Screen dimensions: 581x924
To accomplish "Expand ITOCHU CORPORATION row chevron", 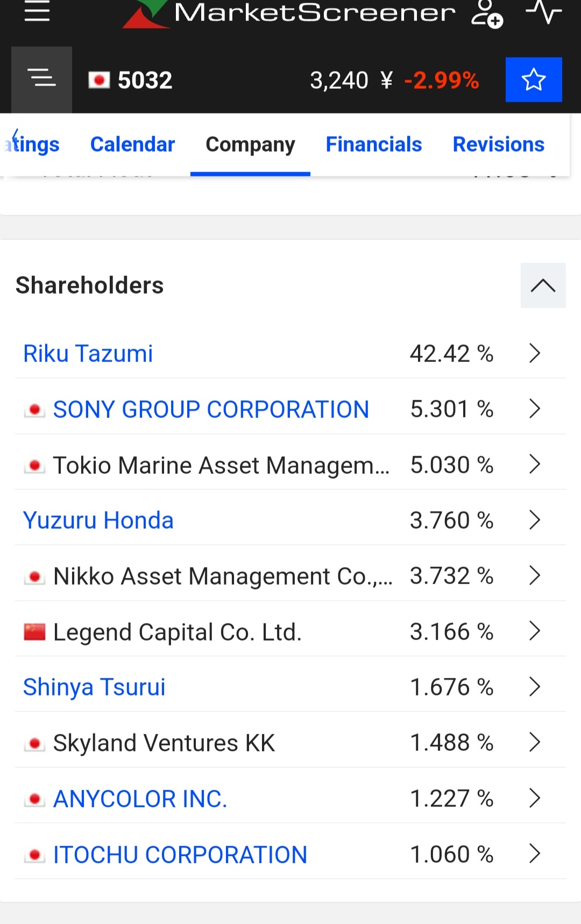I will [x=534, y=854].
